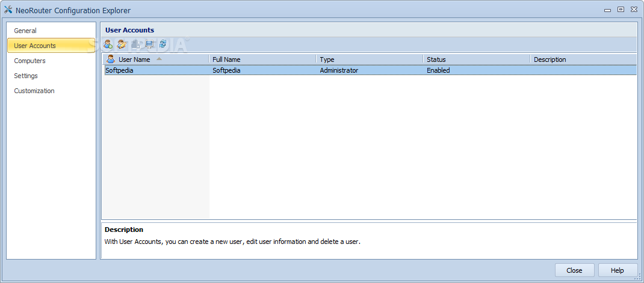Add a new user account
644x283 pixels.
(108, 44)
